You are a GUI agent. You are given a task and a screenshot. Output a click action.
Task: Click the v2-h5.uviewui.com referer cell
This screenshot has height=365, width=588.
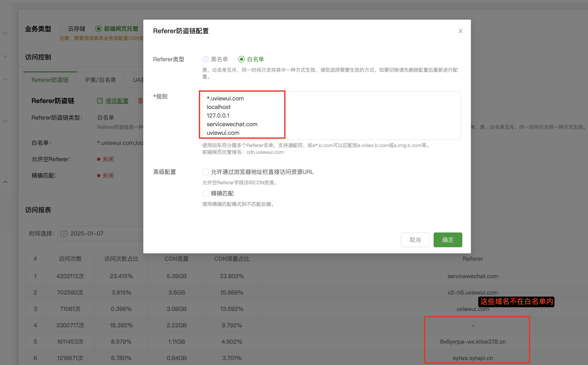click(473, 292)
